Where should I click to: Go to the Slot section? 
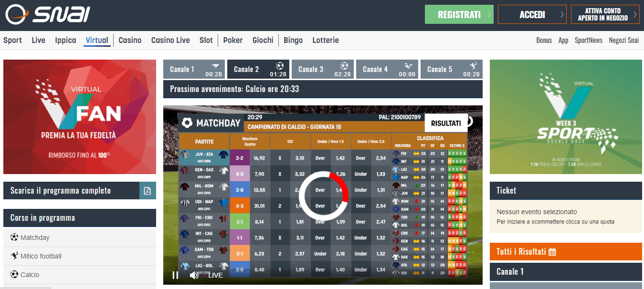click(x=206, y=40)
